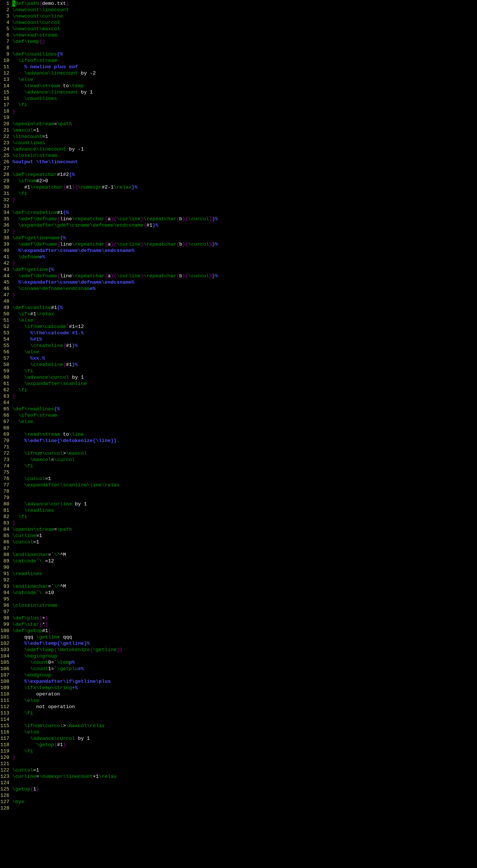
Task: Click line number 64 in the gutter
Action: 6,403
